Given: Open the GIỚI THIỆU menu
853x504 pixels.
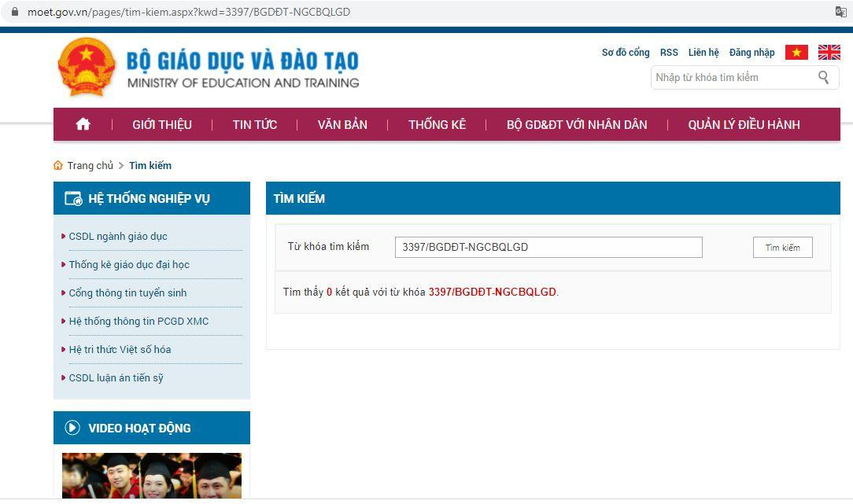Looking at the screenshot, I should [162, 124].
